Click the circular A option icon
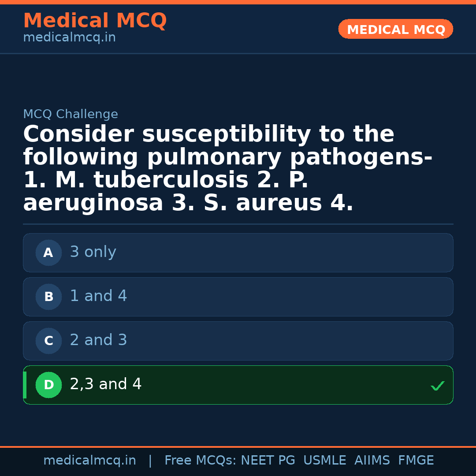This screenshot has width=476, height=476. click(x=48, y=253)
